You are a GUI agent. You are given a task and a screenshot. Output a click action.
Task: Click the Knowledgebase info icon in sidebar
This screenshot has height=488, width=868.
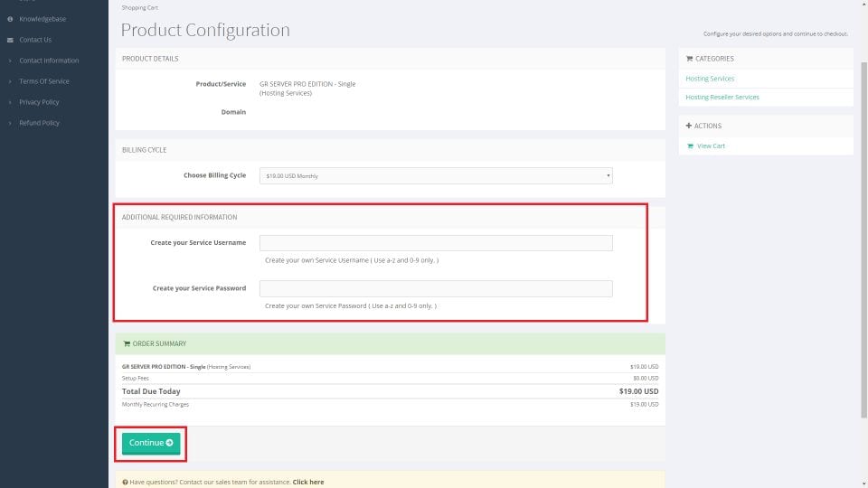pos(10,19)
